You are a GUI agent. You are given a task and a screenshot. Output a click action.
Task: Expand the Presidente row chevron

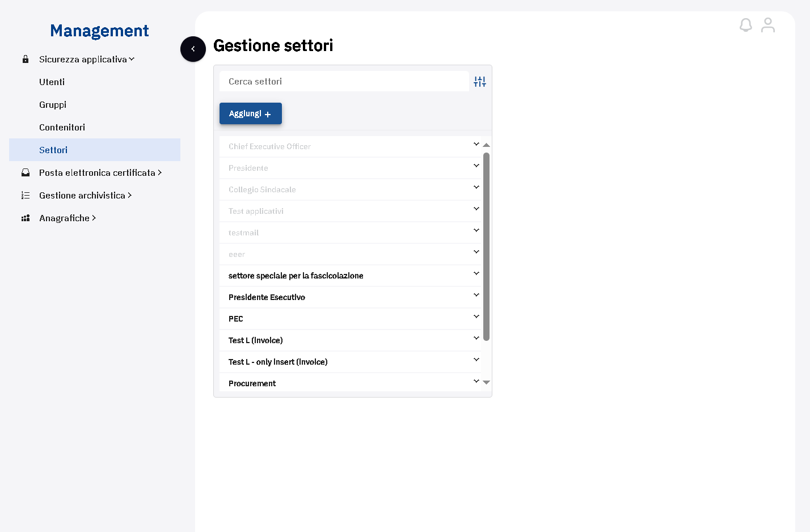pos(476,166)
